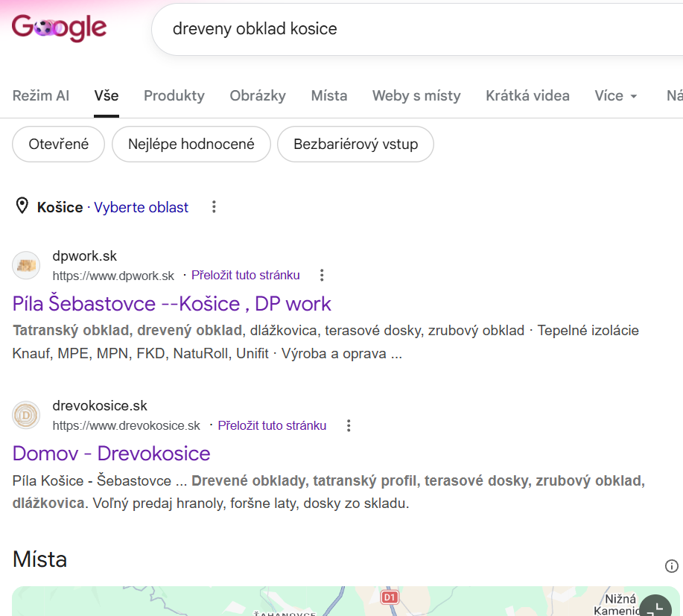This screenshot has width=683, height=616.
Task: Open the Režim AI tab
Action: point(40,96)
